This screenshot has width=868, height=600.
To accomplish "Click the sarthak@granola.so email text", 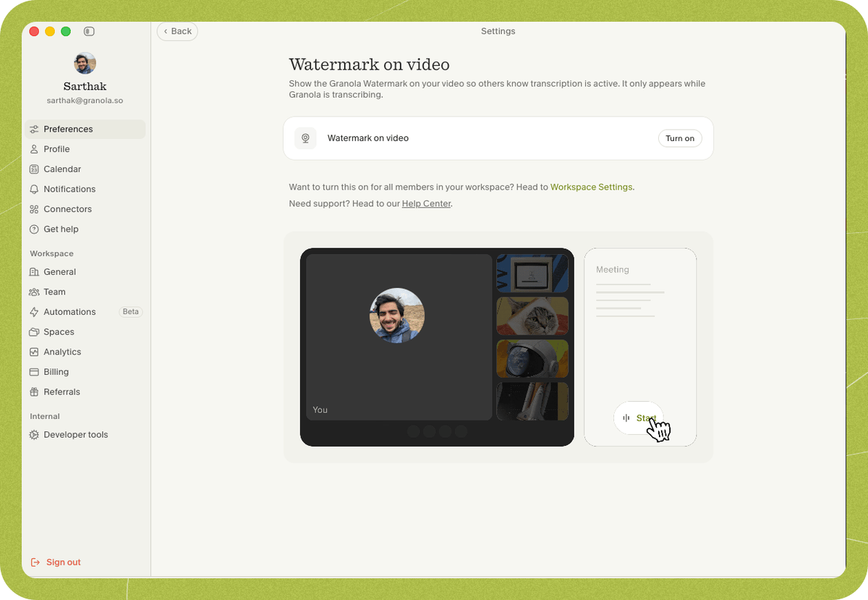I will [85, 101].
